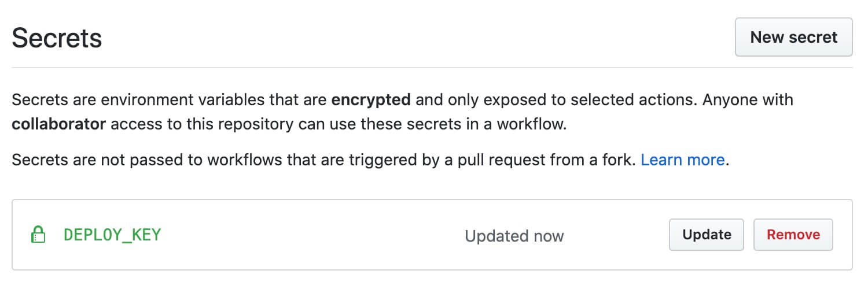The image size is (868, 289).
Task: Remove the DEPLOY_KEY secret
Action: coord(793,235)
